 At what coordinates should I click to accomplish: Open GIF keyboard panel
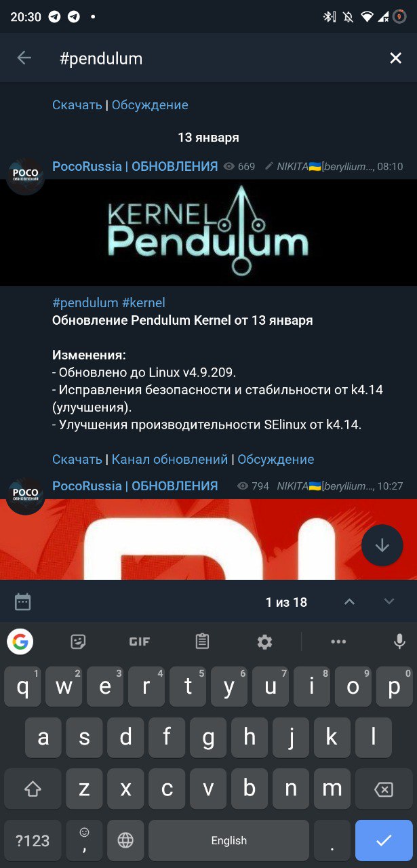click(140, 642)
